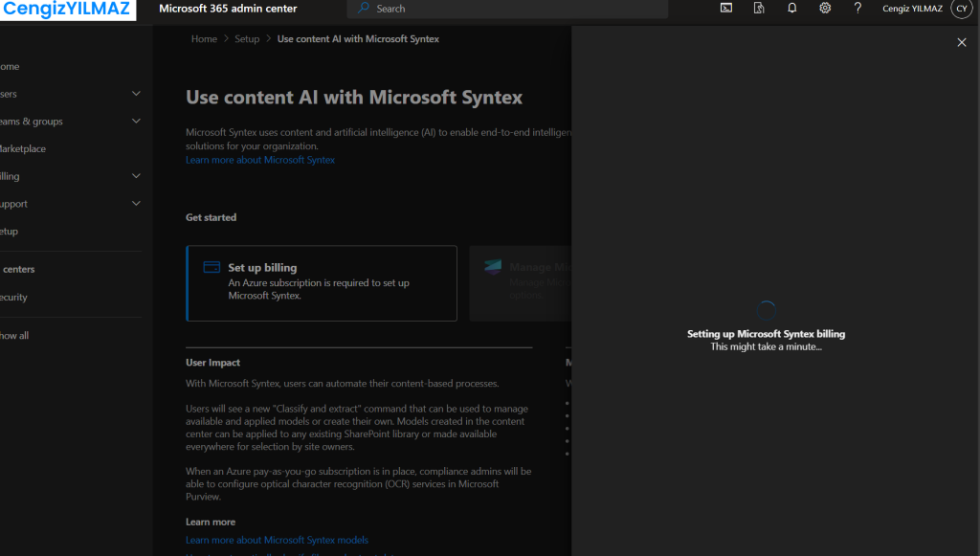Screen dimensions: 980x556
Task: Close the billing setup panel
Action: [962, 42]
